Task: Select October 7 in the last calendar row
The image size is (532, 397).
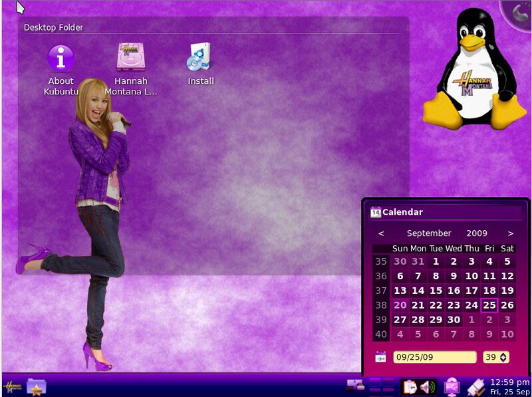Action: point(454,334)
